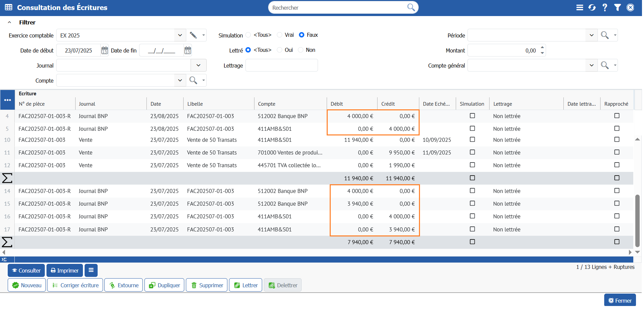Click the three-dots grid options icon
The image size is (644, 309).
pos(8,100)
